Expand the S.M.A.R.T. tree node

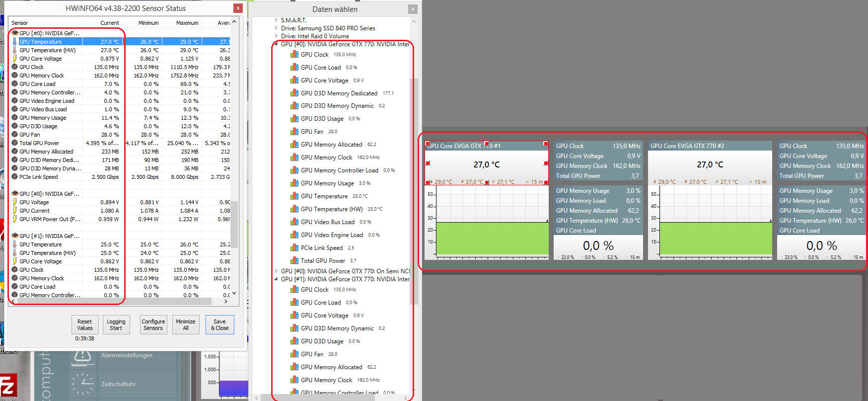(x=277, y=20)
